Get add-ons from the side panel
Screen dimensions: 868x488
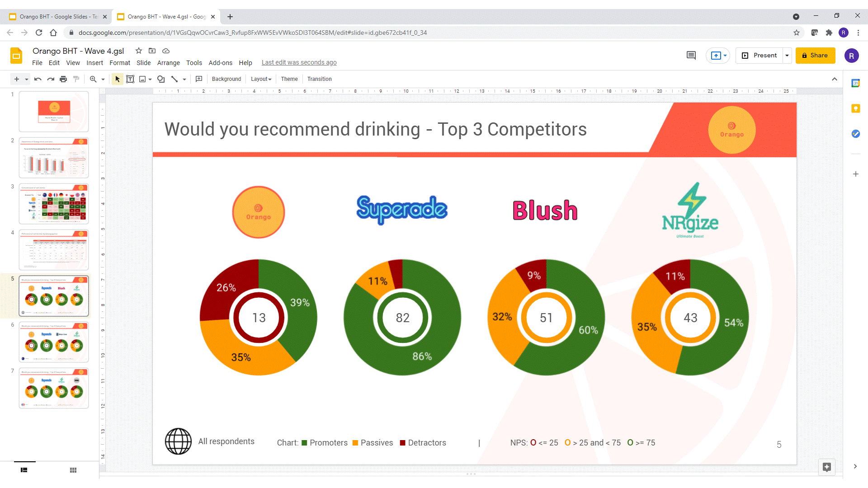pos(855,174)
